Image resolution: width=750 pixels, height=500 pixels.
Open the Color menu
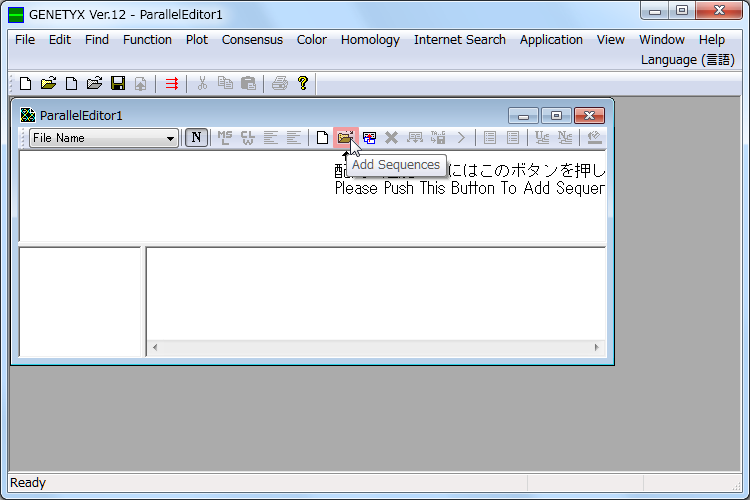[x=311, y=40]
